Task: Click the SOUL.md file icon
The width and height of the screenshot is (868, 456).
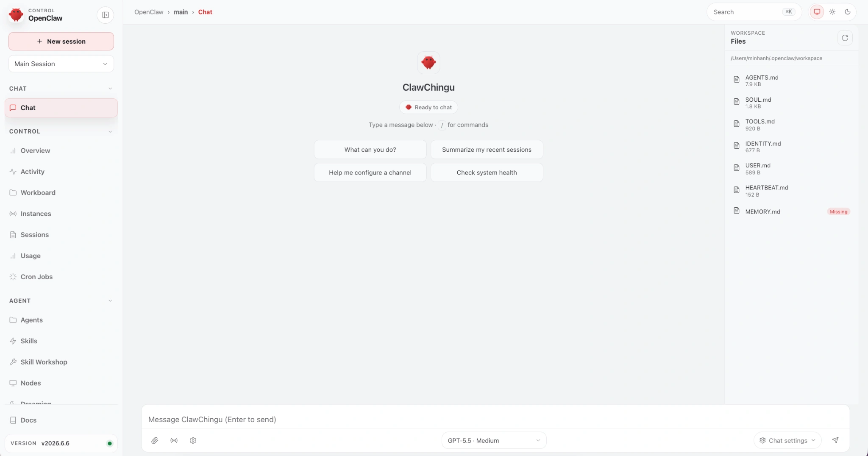Action: pyautogui.click(x=737, y=101)
